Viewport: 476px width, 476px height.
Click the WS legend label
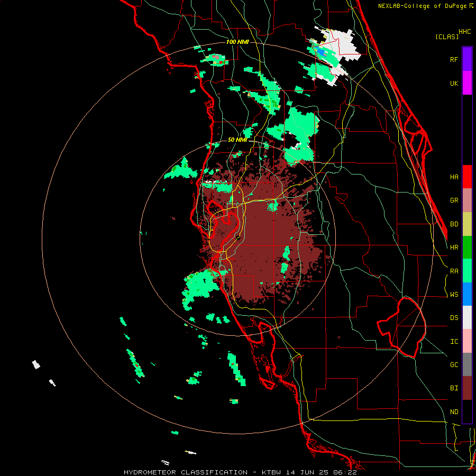click(454, 295)
